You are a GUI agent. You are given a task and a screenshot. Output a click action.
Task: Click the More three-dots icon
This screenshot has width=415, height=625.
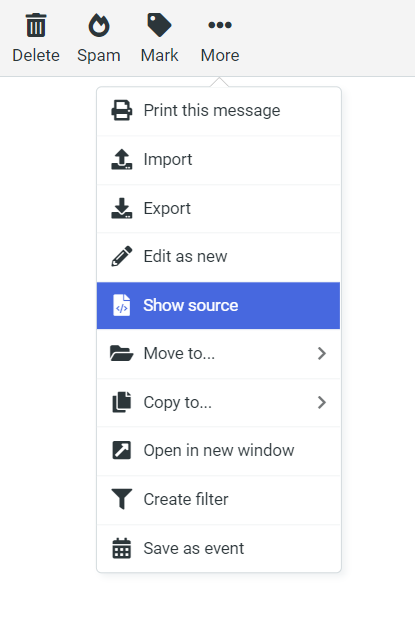tap(220, 25)
